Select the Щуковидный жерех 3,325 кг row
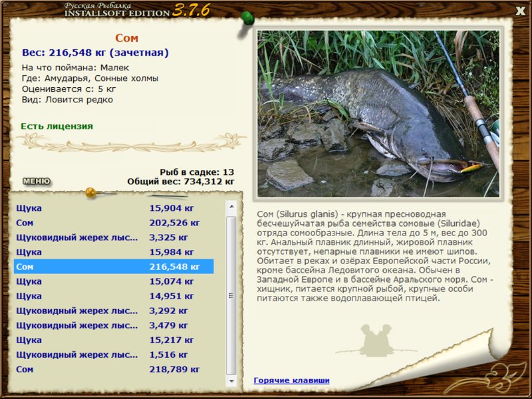Image resolution: width=532 pixels, height=399 pixels. click(x=114, y=237)
